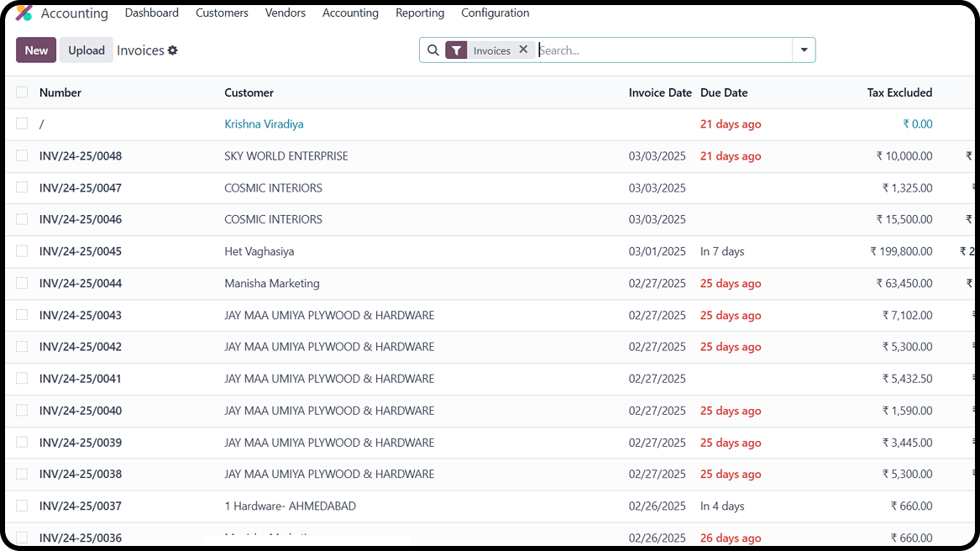Click invoice date 03/01/2025
This screenshot has width=980, height=551.
pyautogui.click(x=657, y=251)
